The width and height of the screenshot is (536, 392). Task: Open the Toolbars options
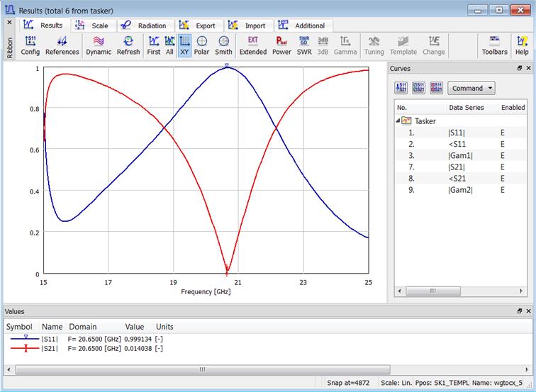(495, 46)
